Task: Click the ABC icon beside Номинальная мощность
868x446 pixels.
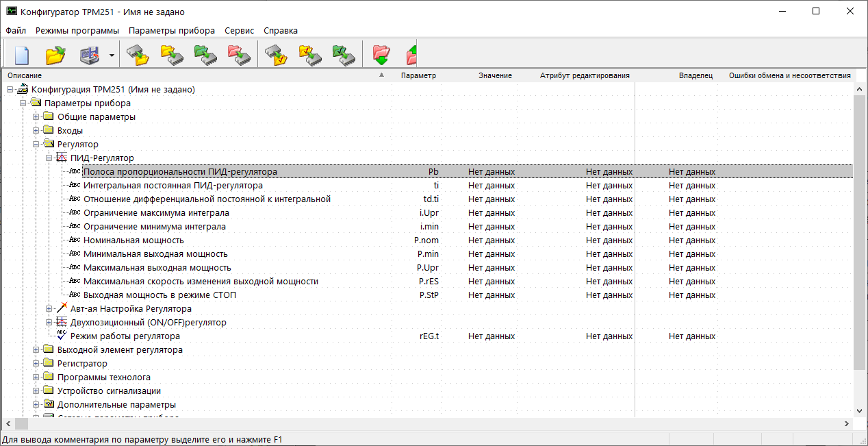Action: pos(75,240)
